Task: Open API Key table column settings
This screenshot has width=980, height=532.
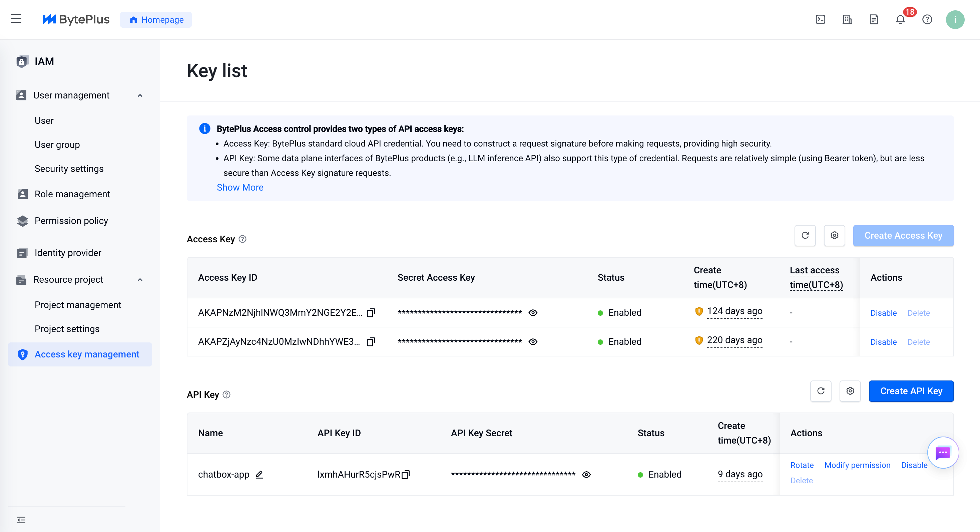Action: pos(850,391)
